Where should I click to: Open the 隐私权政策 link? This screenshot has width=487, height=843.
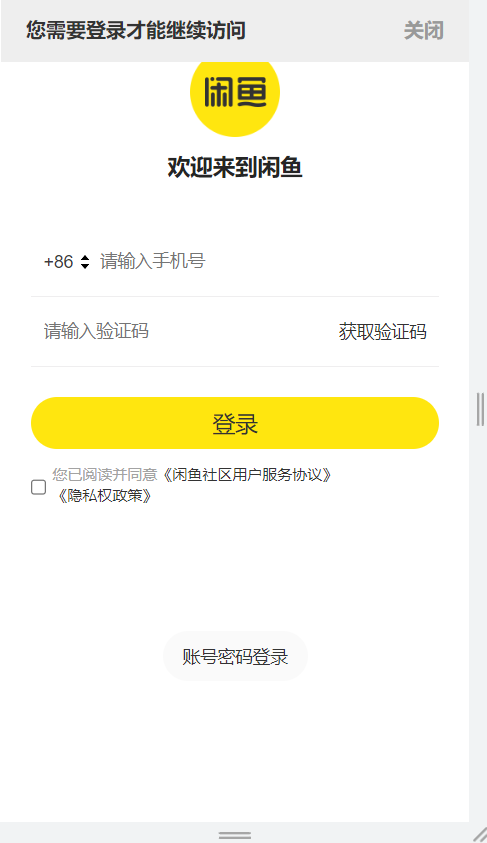coord(105,495)
